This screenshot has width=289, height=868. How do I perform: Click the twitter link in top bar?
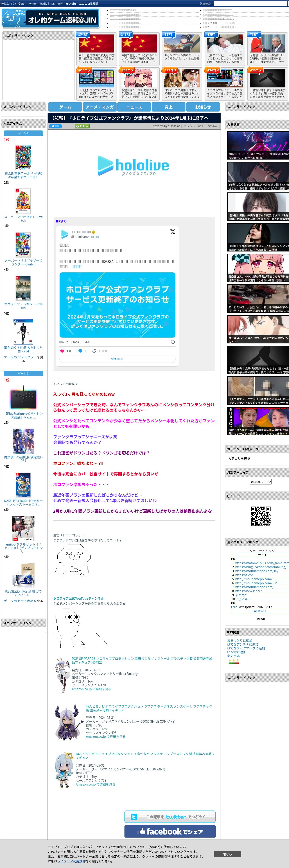(x=33, y=4)
